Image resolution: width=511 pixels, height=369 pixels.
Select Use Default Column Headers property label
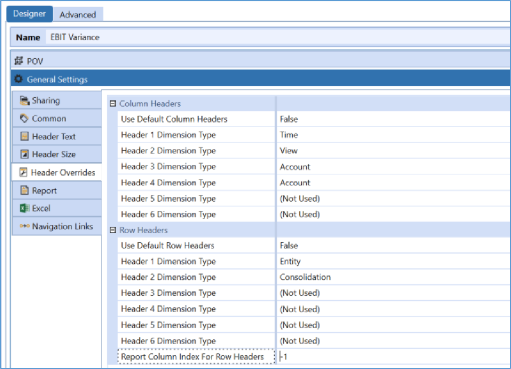coord(174,119)
